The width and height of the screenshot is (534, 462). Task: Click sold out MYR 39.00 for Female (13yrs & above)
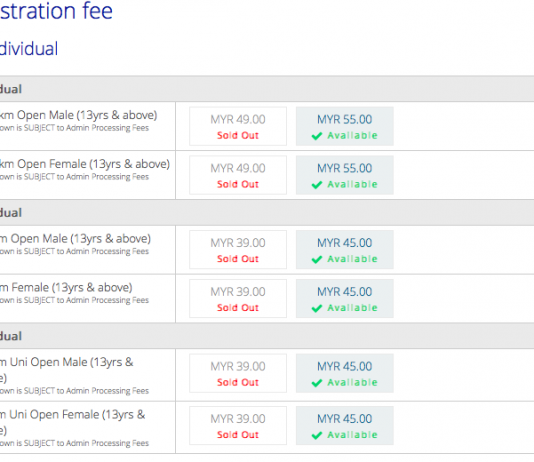(x=238, y=299)
